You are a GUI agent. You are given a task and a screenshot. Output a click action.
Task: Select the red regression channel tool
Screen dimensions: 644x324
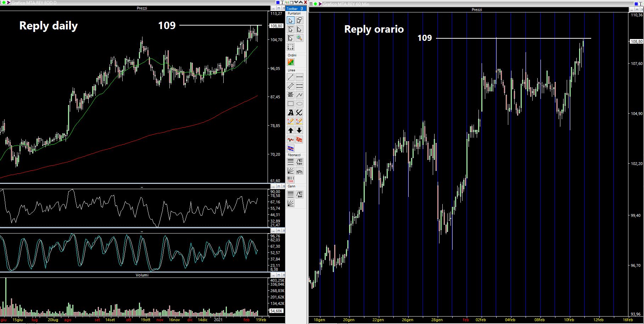pos(299,139)
